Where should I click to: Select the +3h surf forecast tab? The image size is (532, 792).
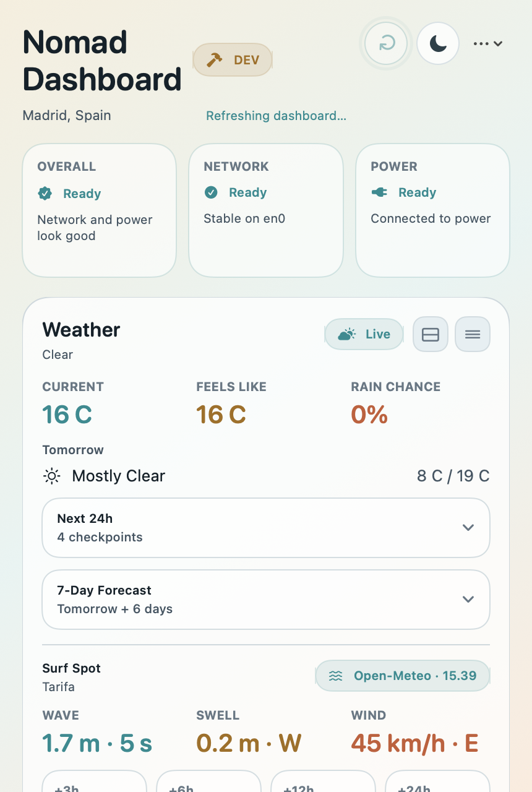point(94,787)
